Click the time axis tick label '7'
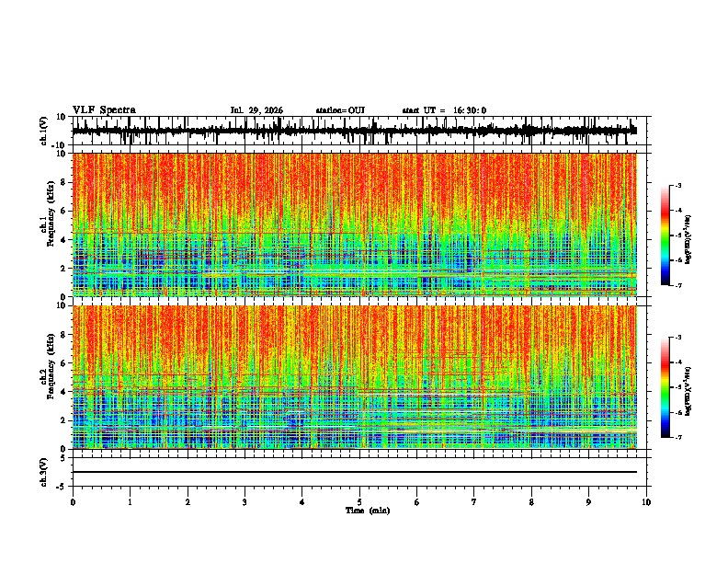Screen dimensions: 728x563 click(474, 502)
